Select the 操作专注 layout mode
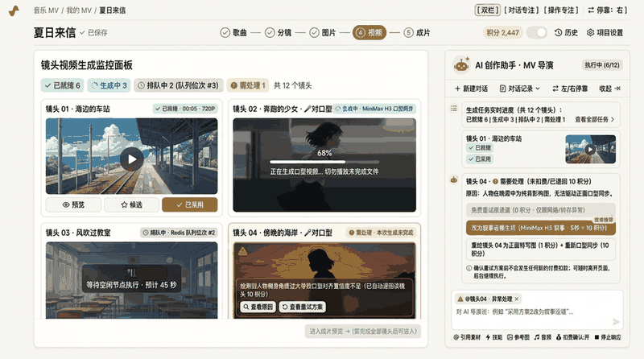Image resolution: width=644 pixels, height=359 pixels. [561, 10]
